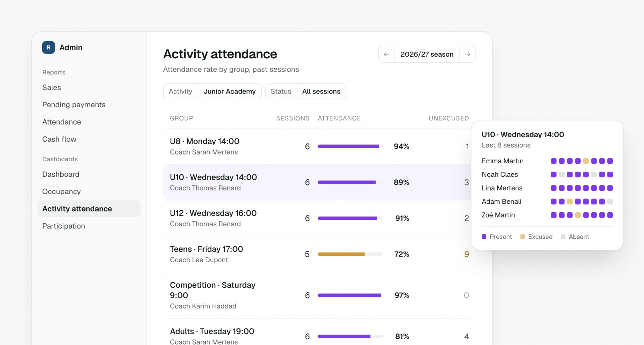The image size is (644, 345).
Task: Navigate to Occupancy dashboard
Action: (61, 191)
